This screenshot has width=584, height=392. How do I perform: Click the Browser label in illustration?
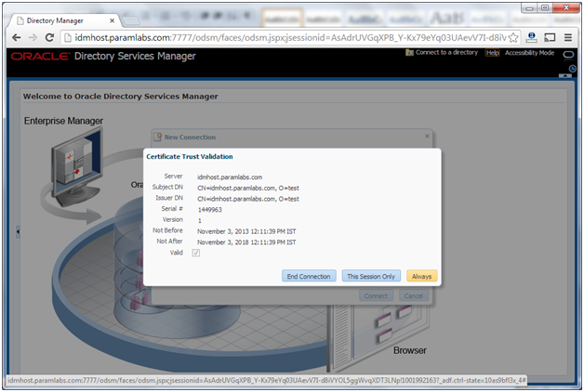(410, 350)
